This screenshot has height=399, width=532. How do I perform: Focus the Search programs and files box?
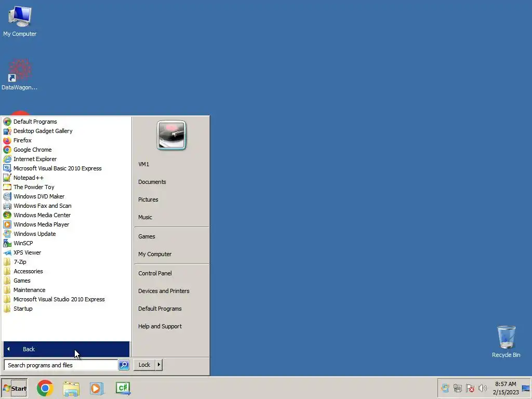click(61, 365)
